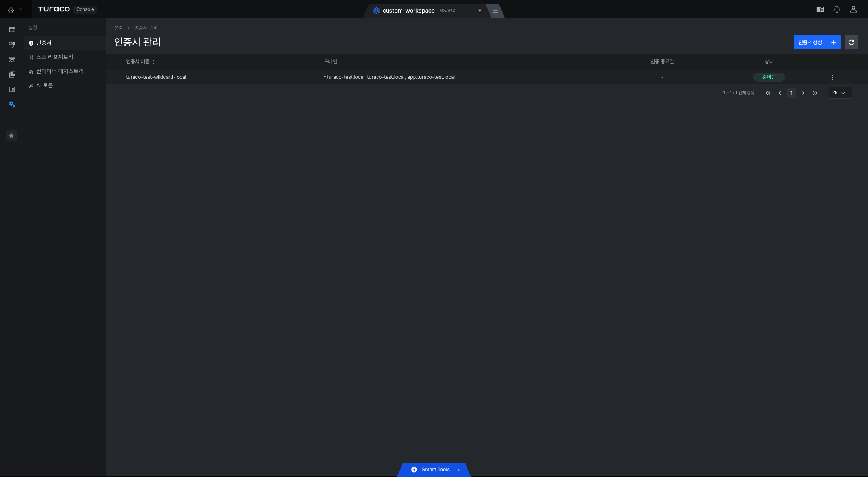Expand the Smart Tools panel
This screenshot has width=868, height=477.
click(x=434, y=470)
